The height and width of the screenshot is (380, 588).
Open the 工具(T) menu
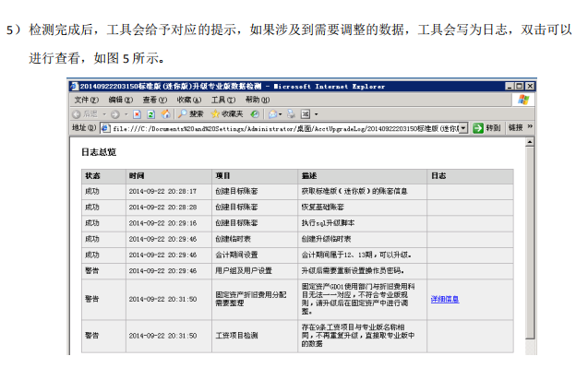pos(224,100)
